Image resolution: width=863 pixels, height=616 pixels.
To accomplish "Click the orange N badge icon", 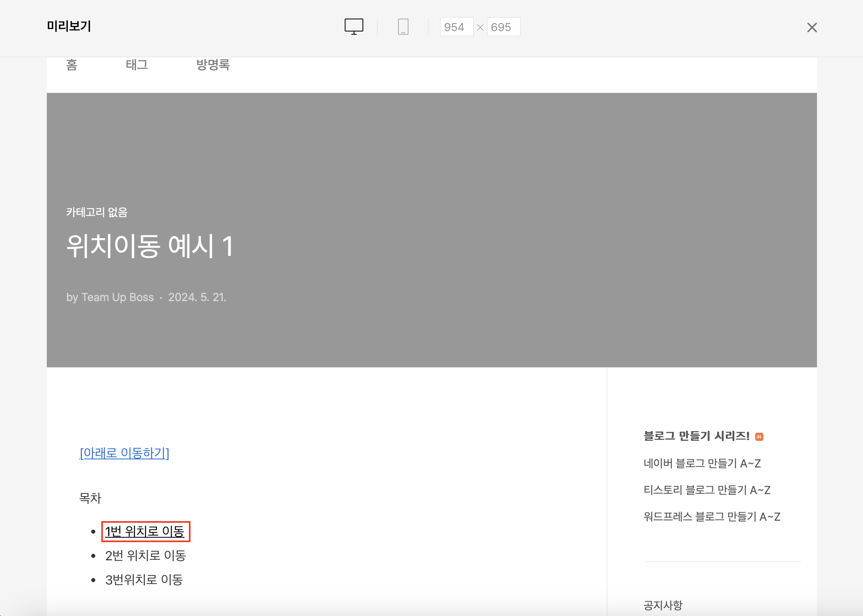I will 759,437.
